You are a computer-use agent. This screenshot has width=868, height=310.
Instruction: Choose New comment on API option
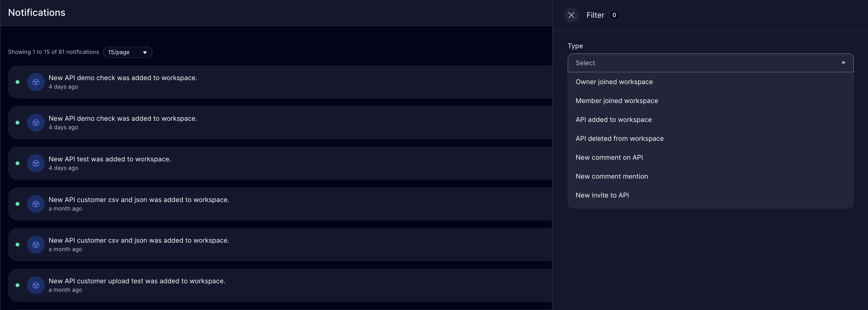pos(609,158)
